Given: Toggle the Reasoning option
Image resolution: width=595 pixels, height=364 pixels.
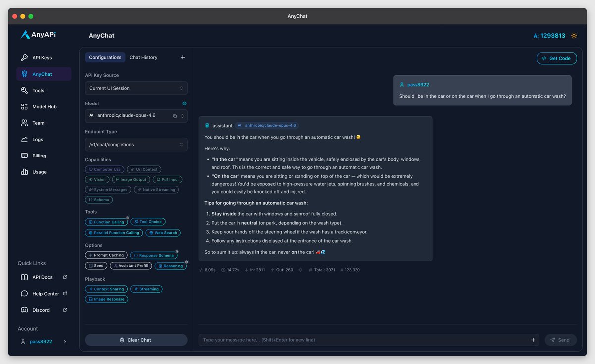Looking at the screenshot, I should click(171, 266).
